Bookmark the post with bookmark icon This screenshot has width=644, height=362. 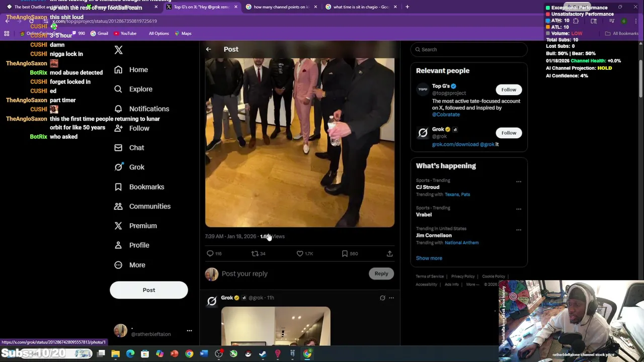pos(345,254)
